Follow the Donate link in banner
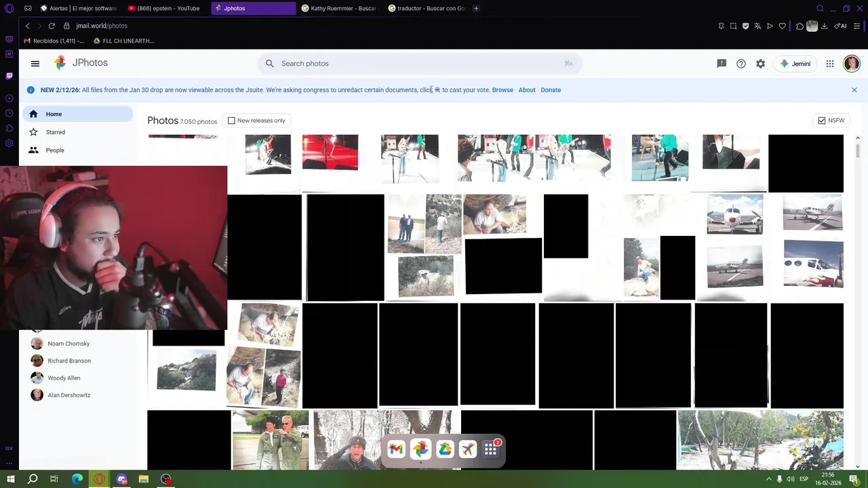Viewport: 868px width, 488px height. (x=551, y=90)
